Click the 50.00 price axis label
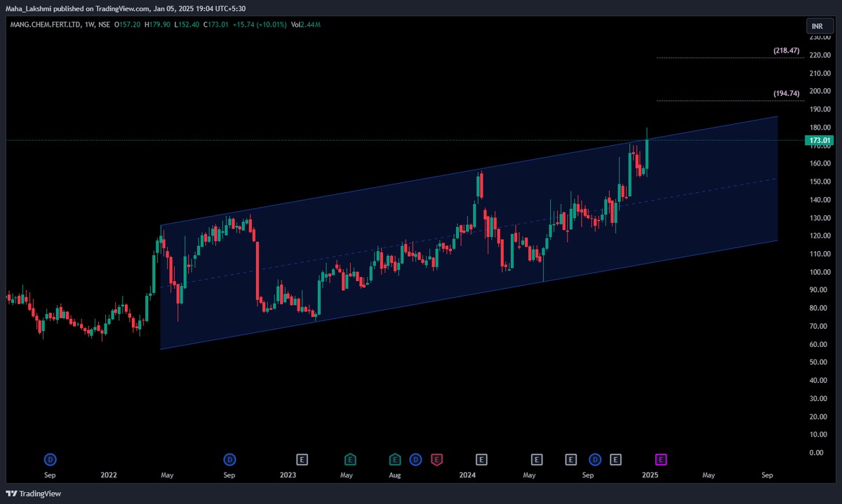 pos(820,362)
